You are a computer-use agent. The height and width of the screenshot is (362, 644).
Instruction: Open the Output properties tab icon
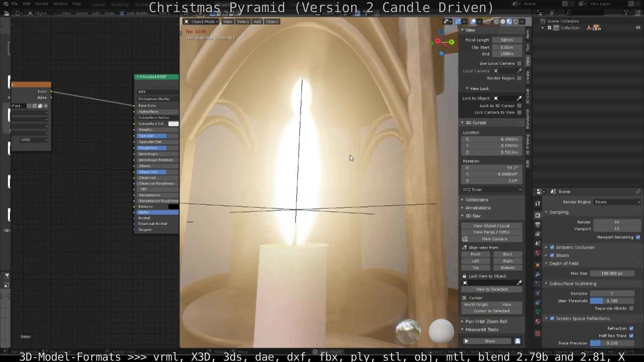[x=538, y=225]
